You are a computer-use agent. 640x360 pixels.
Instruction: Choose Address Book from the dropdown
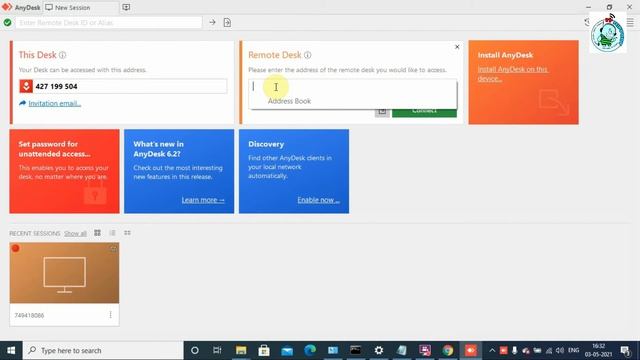point(289,101)
